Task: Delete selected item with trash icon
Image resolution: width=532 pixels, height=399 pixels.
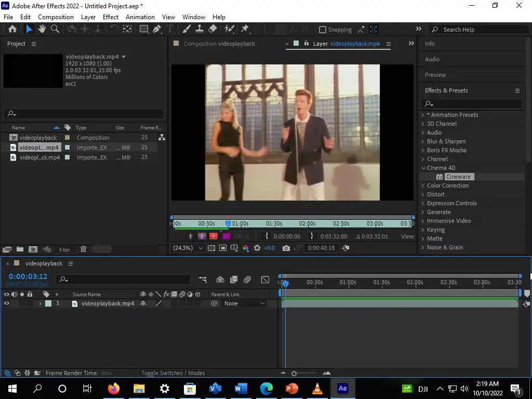Action: tap(84, 249)
